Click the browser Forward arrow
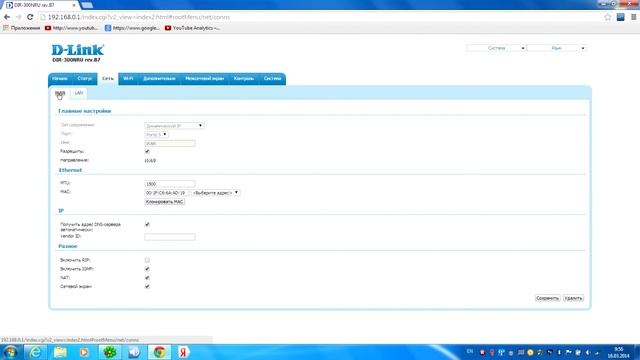640x360 pixels. coord(18,17)
